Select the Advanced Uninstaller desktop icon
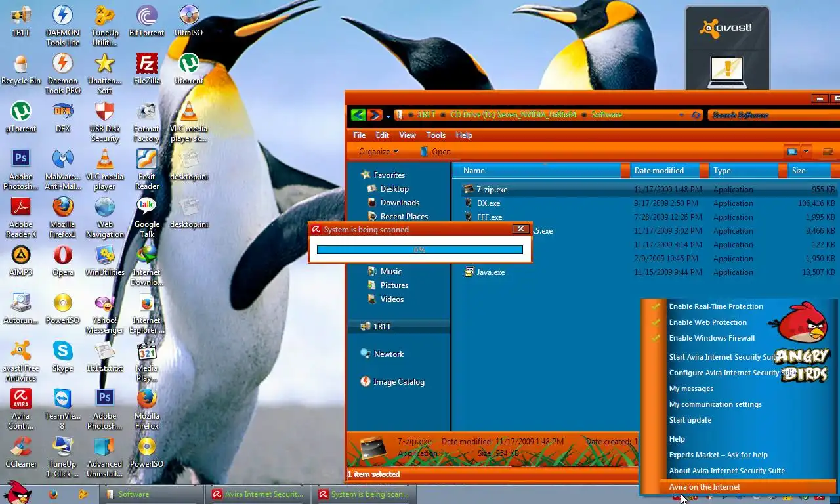The width and height of the screenshot is (840, 504). (x=104, y=457)
